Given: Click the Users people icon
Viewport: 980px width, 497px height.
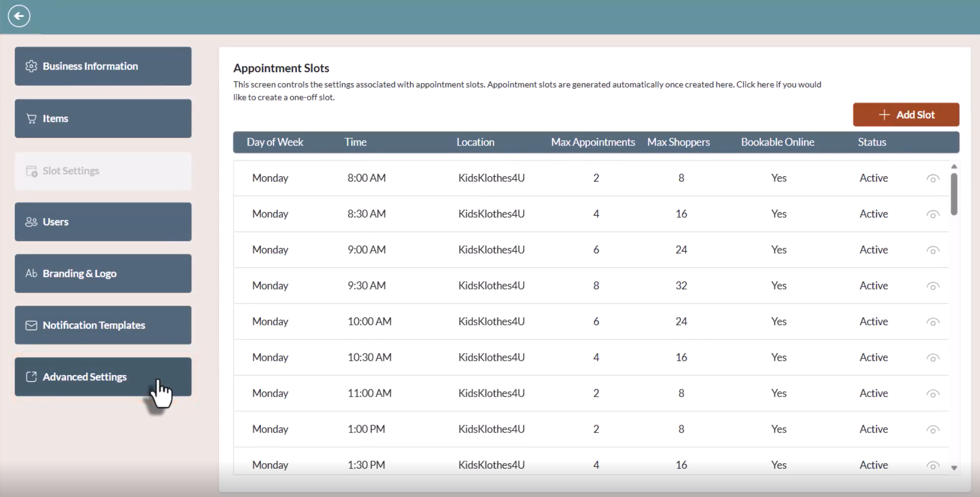Looking at the screenshot, I should pos(31,222).
